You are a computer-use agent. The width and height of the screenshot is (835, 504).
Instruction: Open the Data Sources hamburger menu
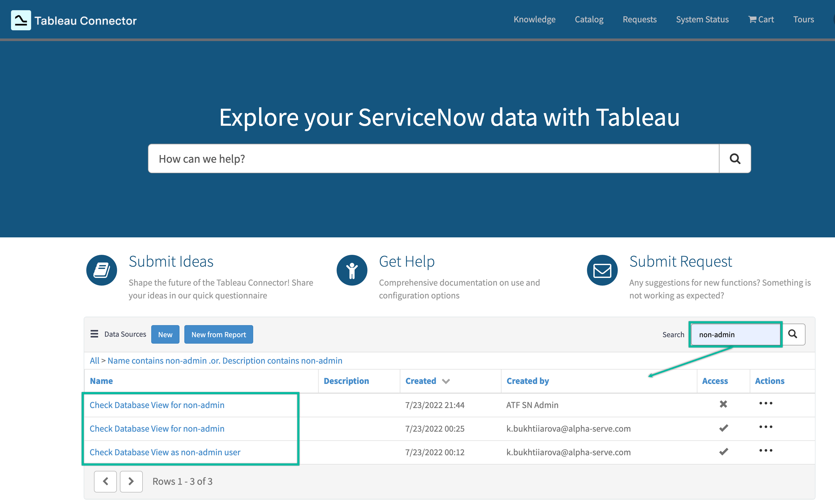[94, 334]
